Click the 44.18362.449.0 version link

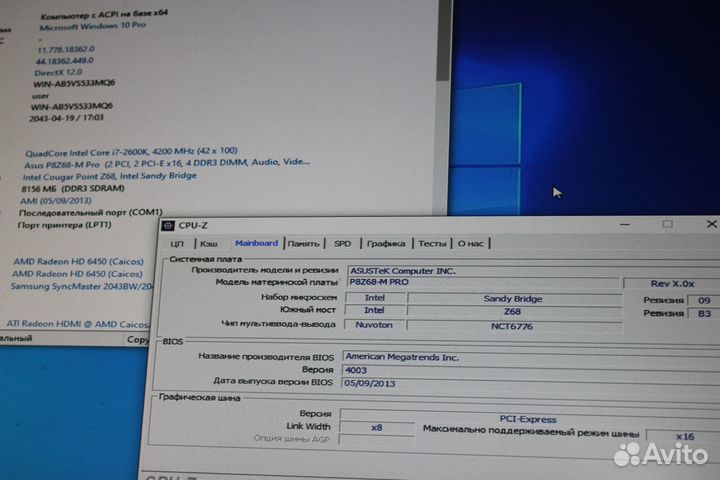click(x=64, y=61)
